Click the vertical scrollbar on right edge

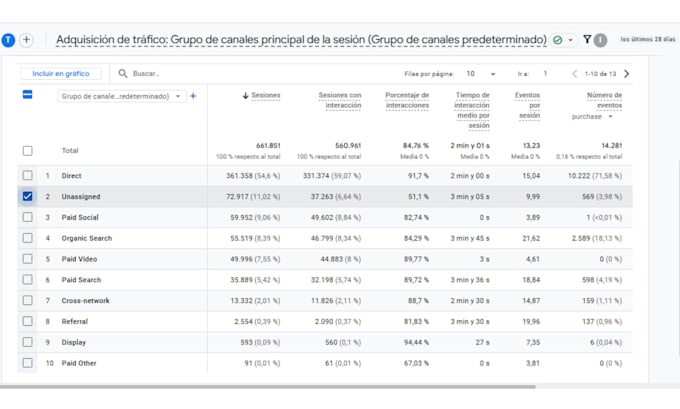pyautogui.click(x=678, y=258)
